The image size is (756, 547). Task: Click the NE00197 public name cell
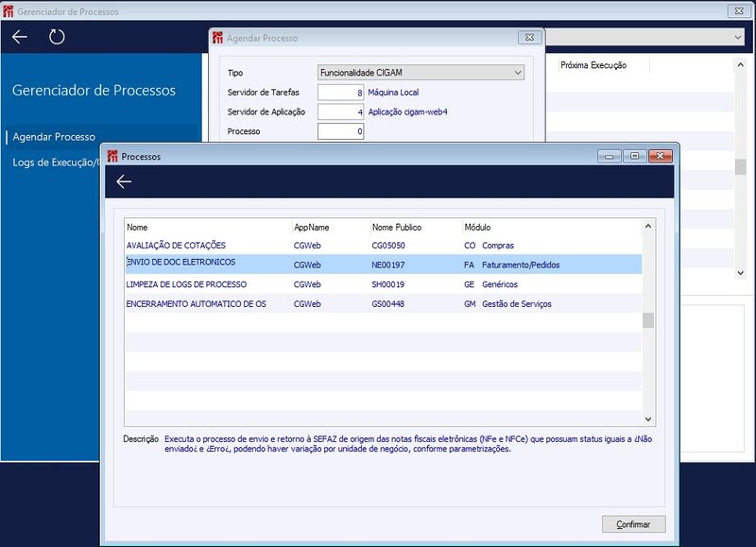coord(388,265)
